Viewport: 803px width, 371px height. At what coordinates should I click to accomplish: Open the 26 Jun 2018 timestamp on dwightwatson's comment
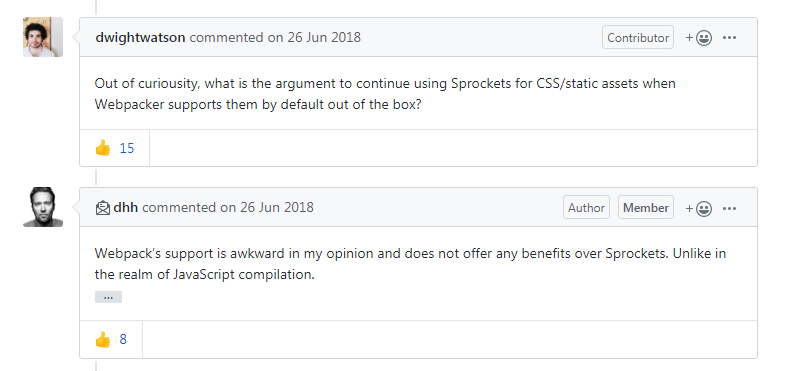(x=314, y=37)
